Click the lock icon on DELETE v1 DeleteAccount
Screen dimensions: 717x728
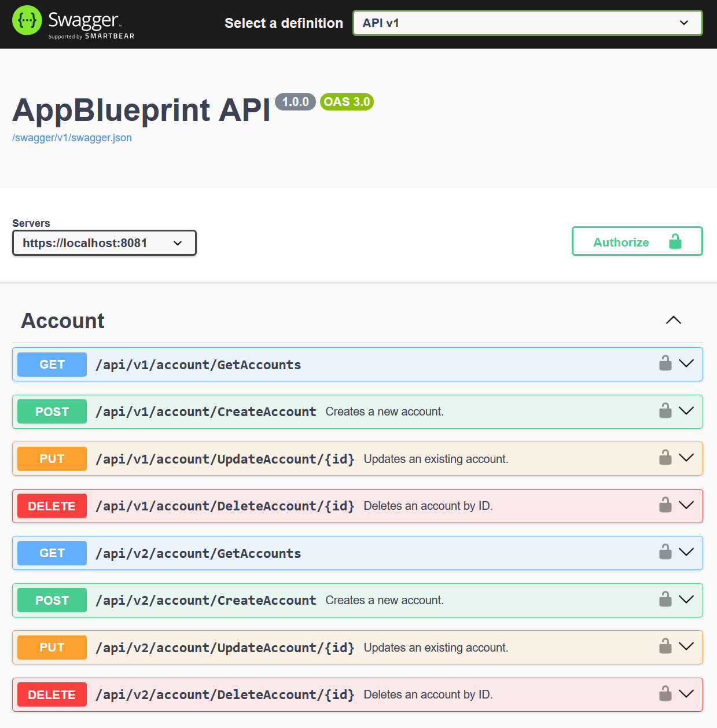(665, 505)
